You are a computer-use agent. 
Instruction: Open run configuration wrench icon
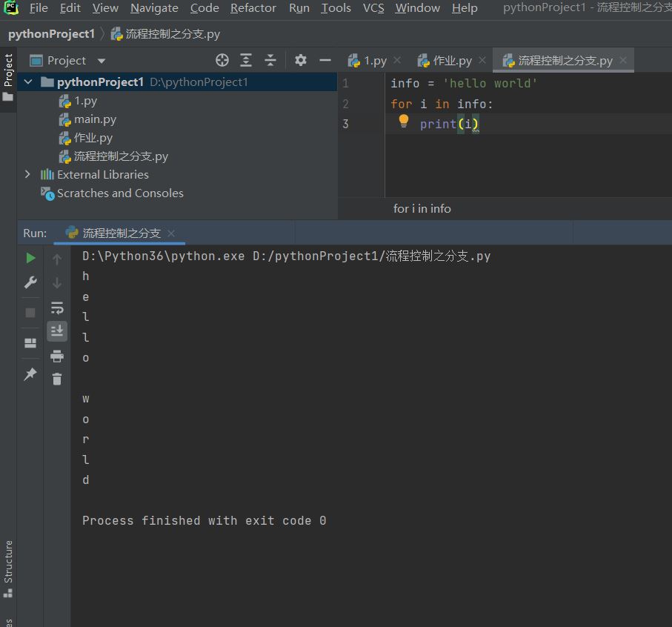30,282
